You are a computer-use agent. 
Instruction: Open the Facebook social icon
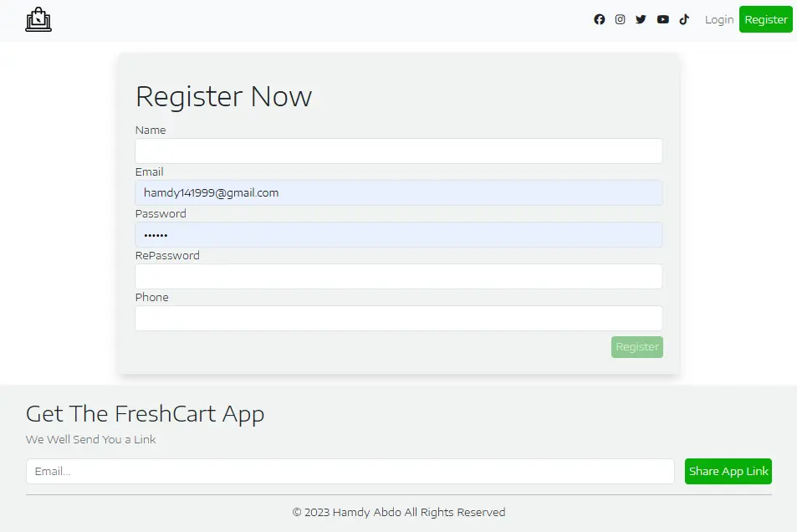599,19
